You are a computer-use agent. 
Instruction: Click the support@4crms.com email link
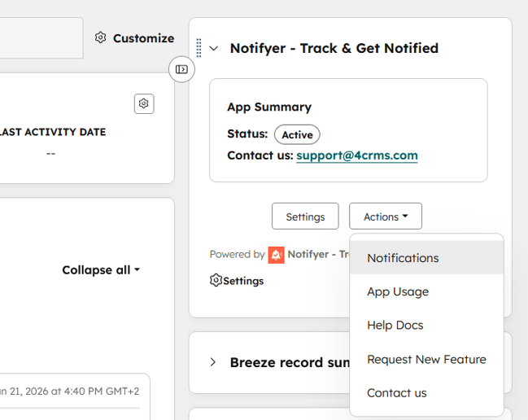click(356, 155)
